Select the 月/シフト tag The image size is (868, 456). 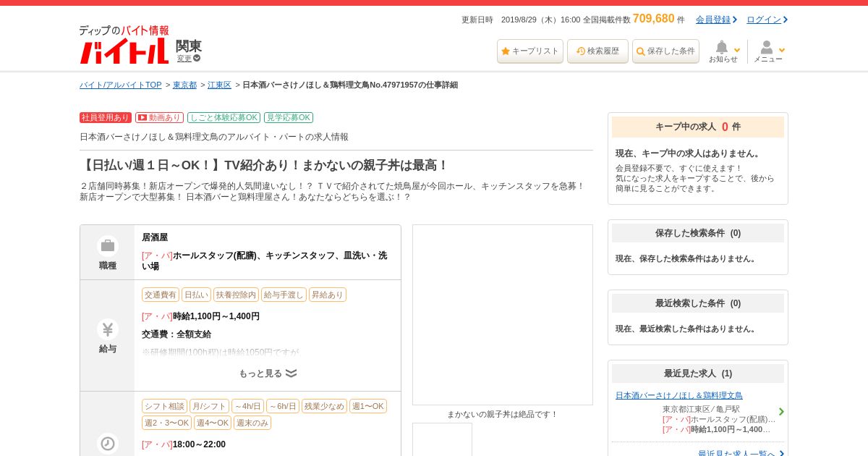click(x=209, y=406)
